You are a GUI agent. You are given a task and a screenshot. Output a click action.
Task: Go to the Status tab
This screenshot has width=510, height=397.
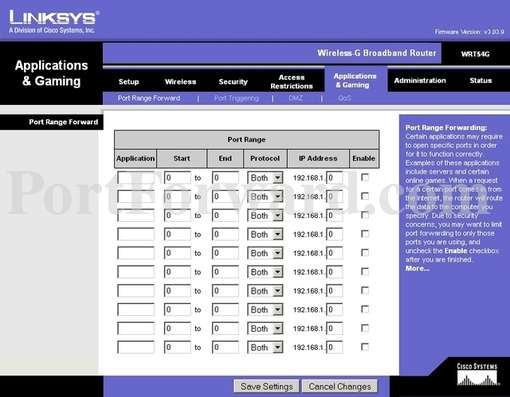pos(481,80)
